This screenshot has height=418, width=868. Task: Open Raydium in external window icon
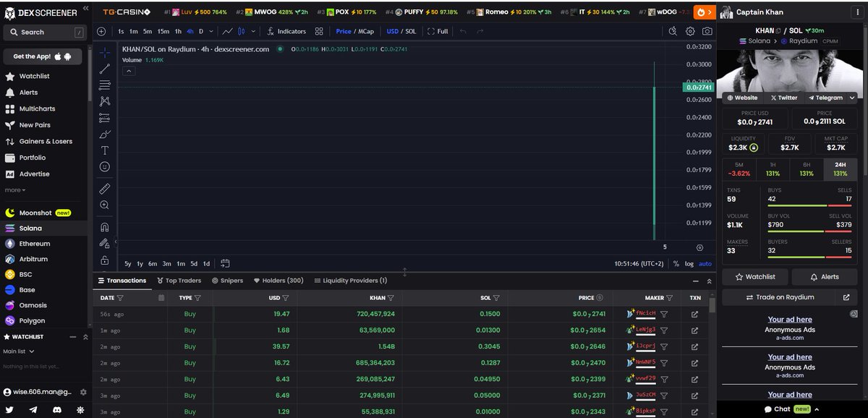click(846, 297)
